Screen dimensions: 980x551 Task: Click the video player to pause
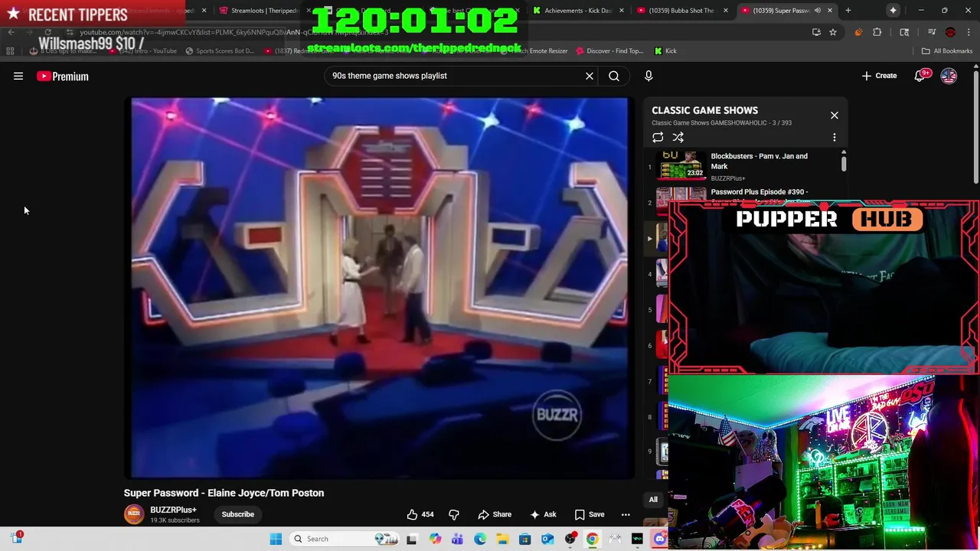point(380,288)
